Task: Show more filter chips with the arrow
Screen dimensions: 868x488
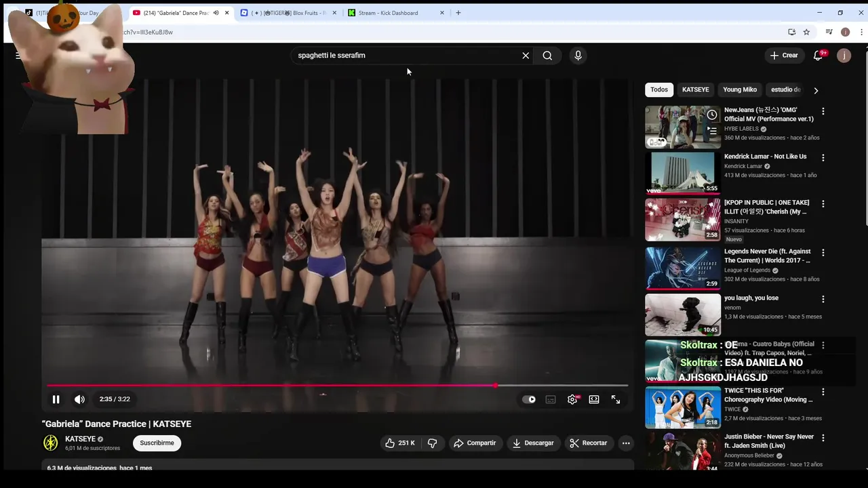Action: [x=816, y=90]
